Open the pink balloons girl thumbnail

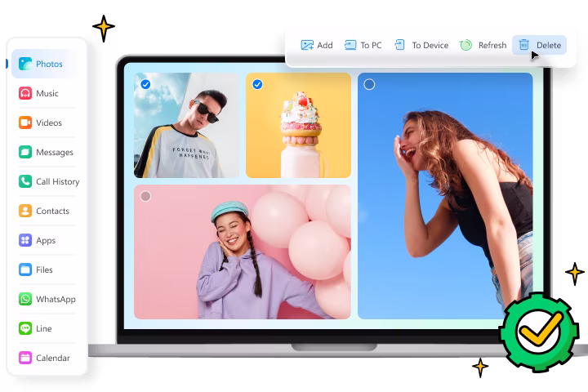coord(243,252)
